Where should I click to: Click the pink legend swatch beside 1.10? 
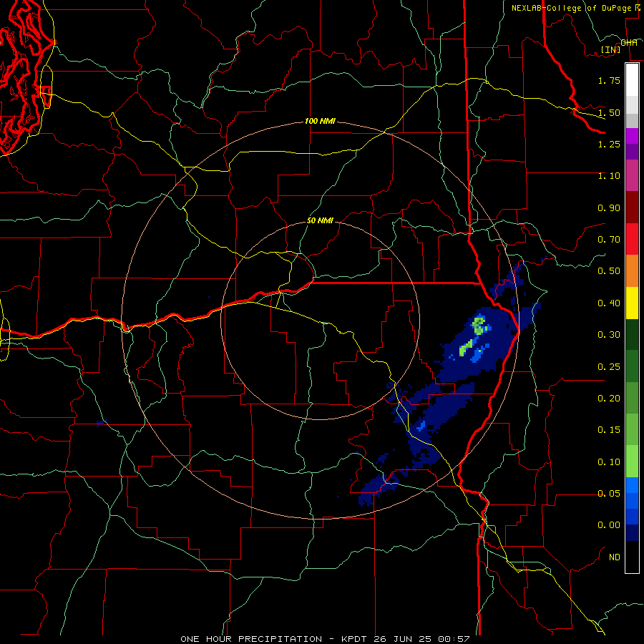coord(632,175)
